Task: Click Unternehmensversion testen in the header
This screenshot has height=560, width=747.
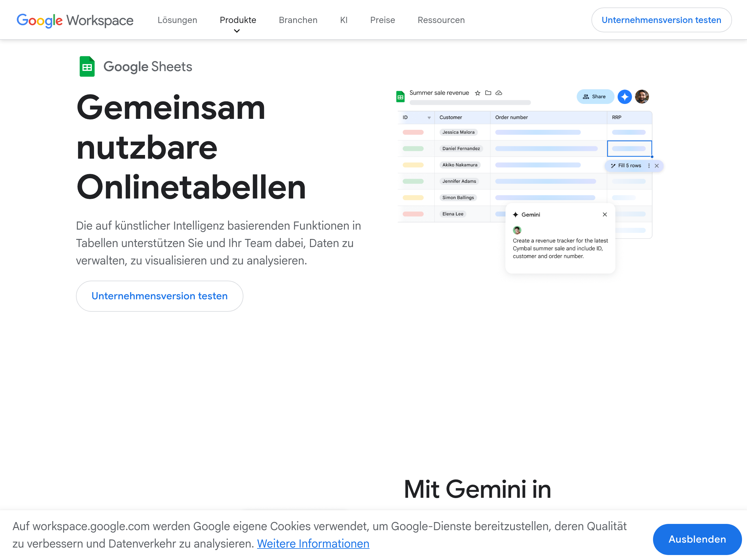Action: [x=661, y=20]
